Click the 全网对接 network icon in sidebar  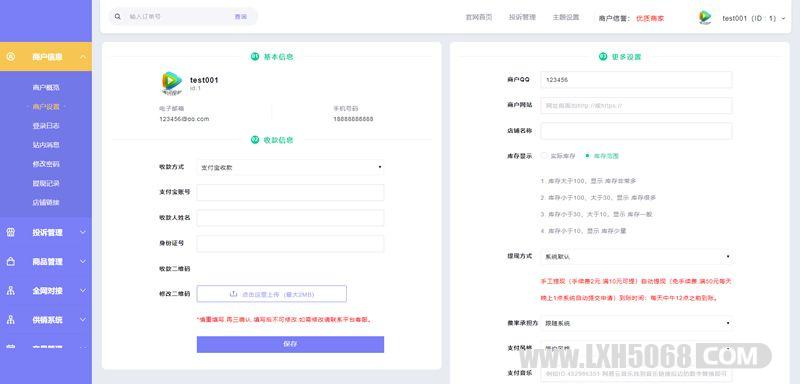pyautogui.click(x=11, y=291)
